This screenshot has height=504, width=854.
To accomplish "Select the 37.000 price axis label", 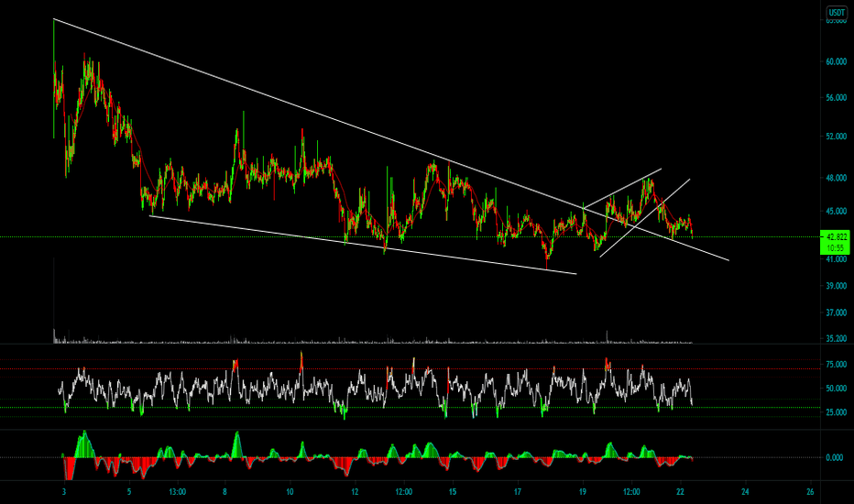I will pyautogui.click(x=836, y=312).
